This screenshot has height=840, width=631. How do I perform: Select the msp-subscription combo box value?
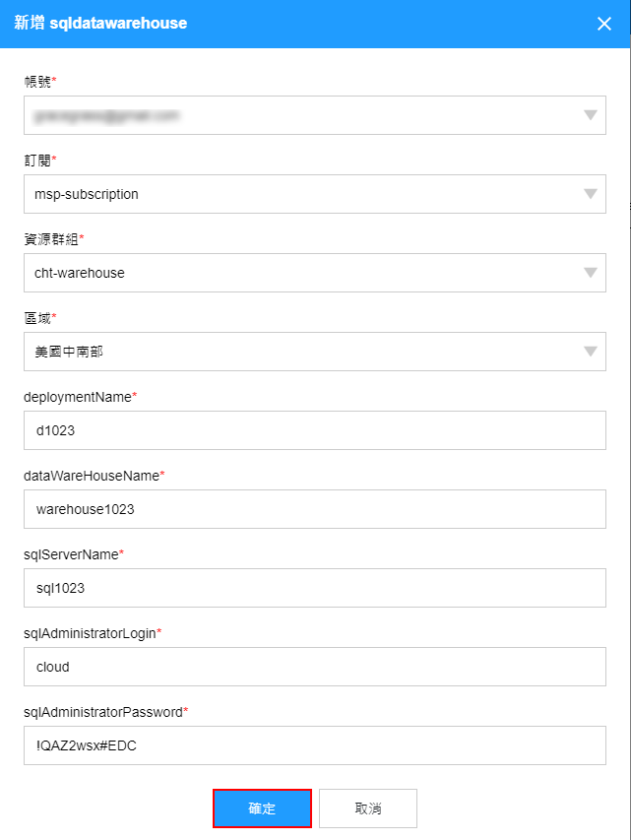tap(315, 194)
